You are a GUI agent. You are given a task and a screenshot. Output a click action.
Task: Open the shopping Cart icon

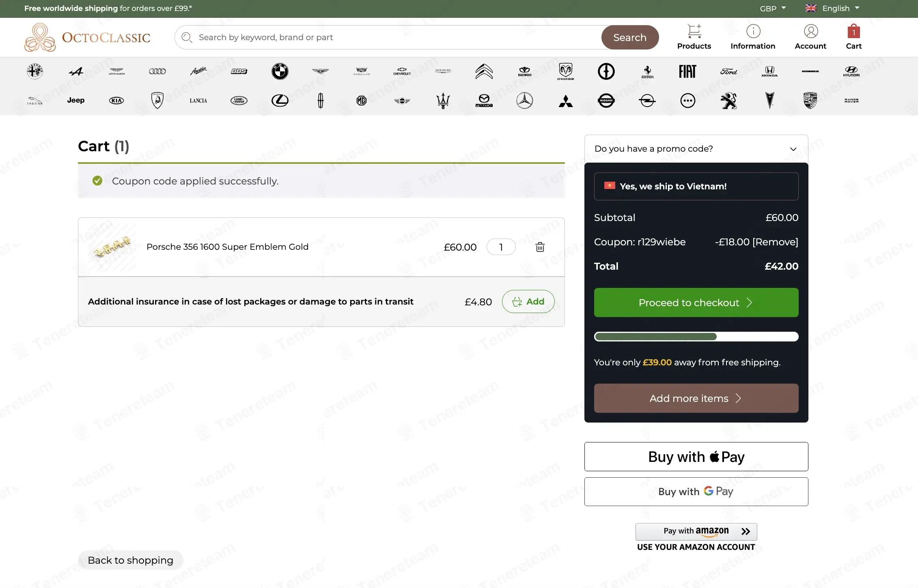853,37
